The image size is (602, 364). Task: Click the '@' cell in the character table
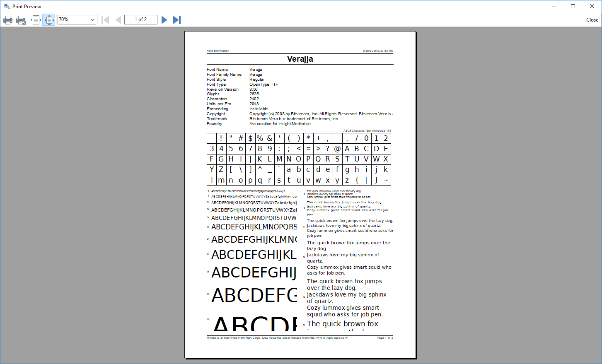click(x=337, y=149)
